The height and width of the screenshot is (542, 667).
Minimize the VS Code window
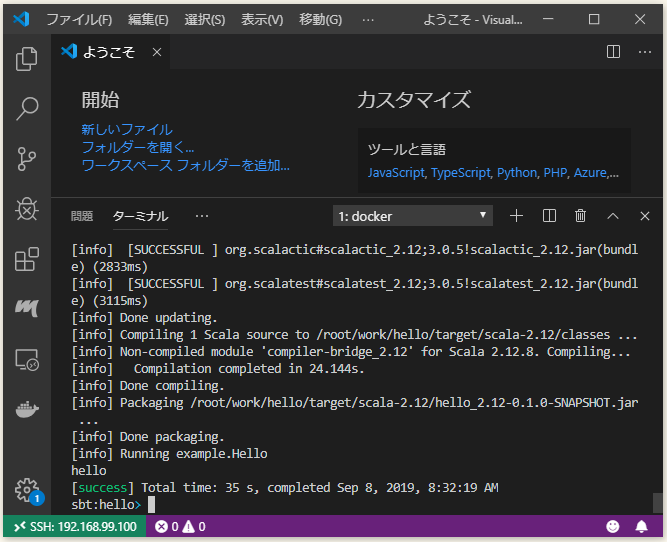click(x=548, y=19)
